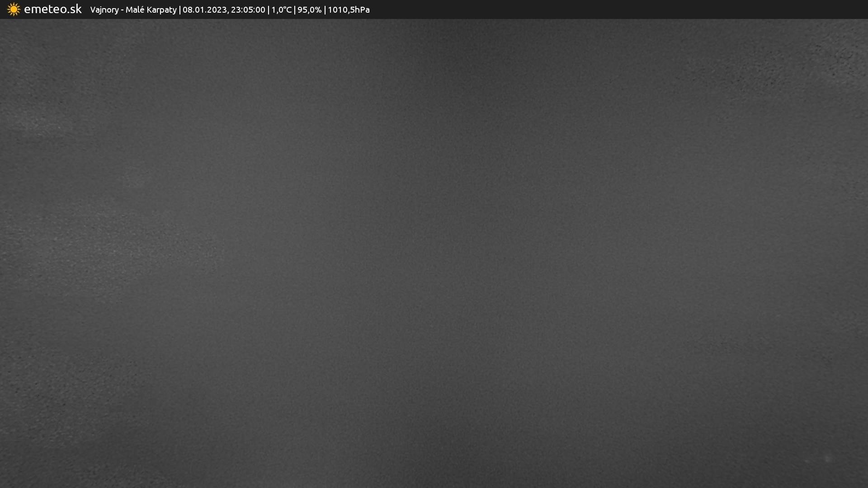Click the faint bright spot in the image's lower right
The width and height of the screenshot is (868, 488).
(x=828, y=459)
